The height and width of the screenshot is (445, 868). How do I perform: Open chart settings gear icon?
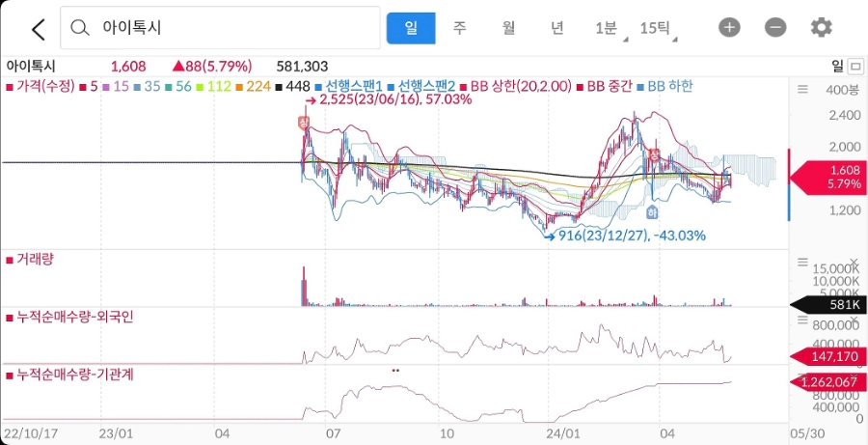822,27
